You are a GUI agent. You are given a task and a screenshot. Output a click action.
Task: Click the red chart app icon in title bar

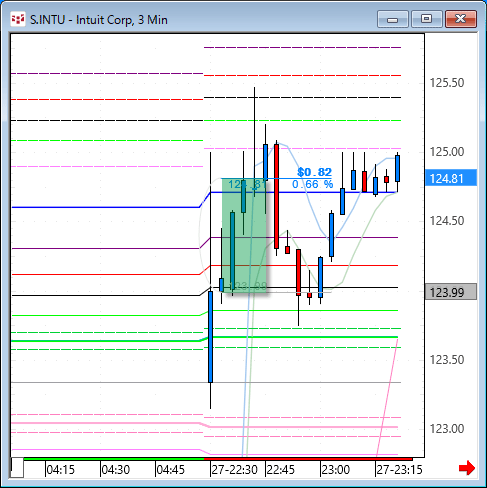tap(18, 19)
